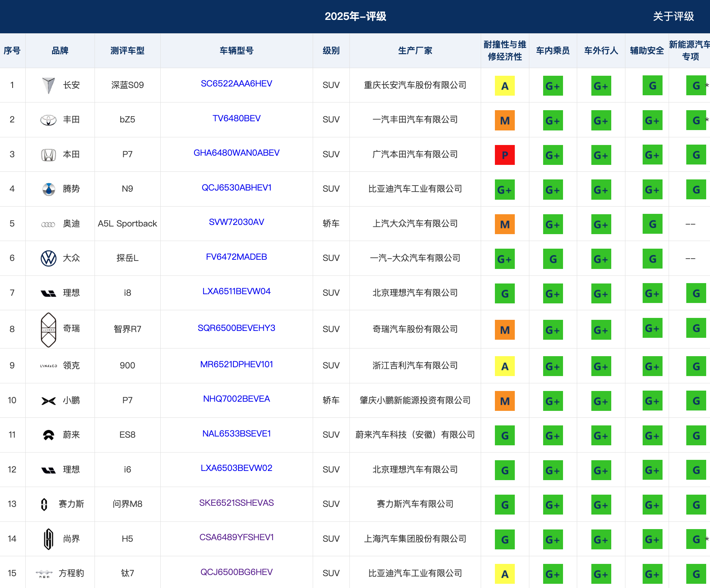Open the 关于评级 tab

click(673, 16)
